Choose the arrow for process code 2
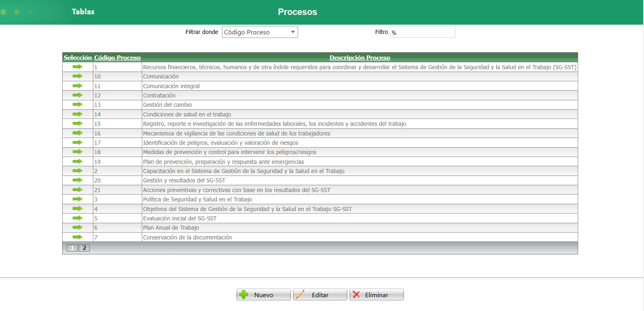The width and height of the screenshot is (644, 311). tap(78, 171)
